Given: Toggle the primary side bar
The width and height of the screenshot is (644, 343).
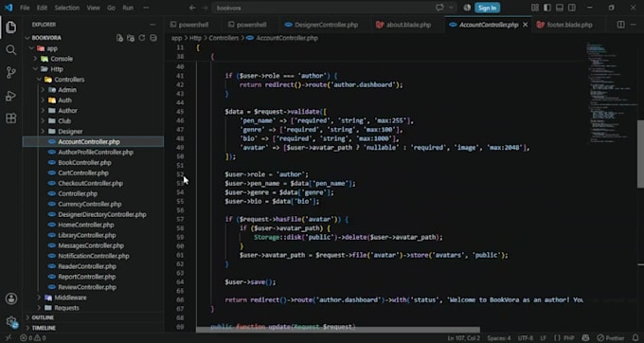Looking at the screenshot, I should pyautogui.click(x=547, y=8).
